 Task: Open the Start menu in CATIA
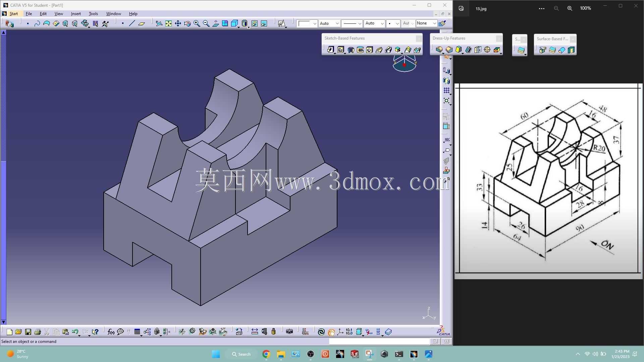pyautogui.click(x=14, y=14)
